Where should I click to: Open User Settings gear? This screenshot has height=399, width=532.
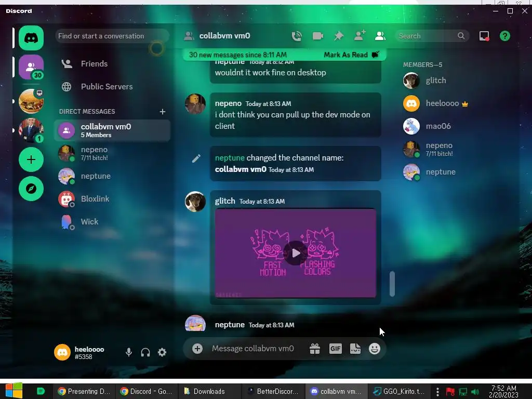click(162, 352)
